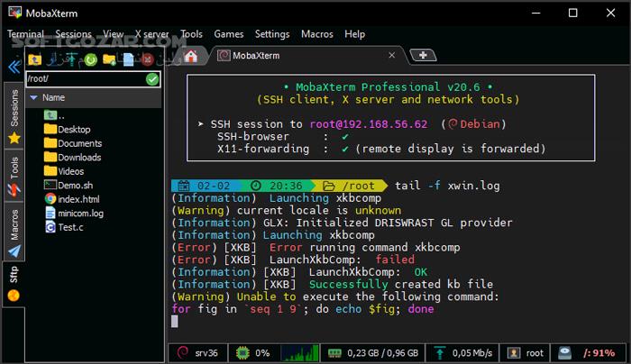The height and width of the screenshot is (364, 631).
Task: Go to parent directory folder icon in toolbar
Action: [35, 60]
